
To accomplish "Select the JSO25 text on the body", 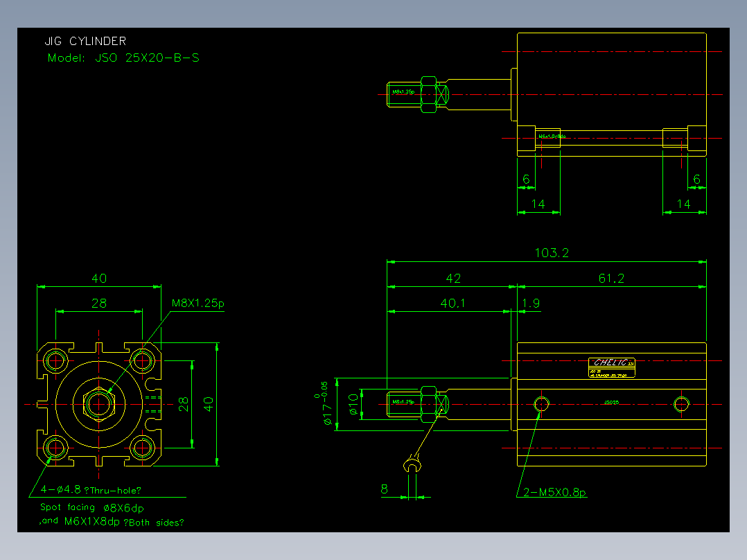I will (611, 402).
